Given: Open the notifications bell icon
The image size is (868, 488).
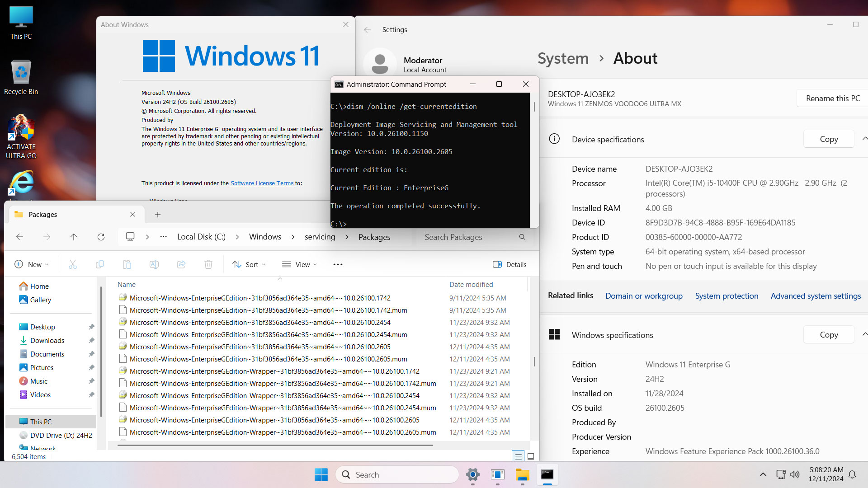Looking at the screenshot, I should click(x=852, y=474).
